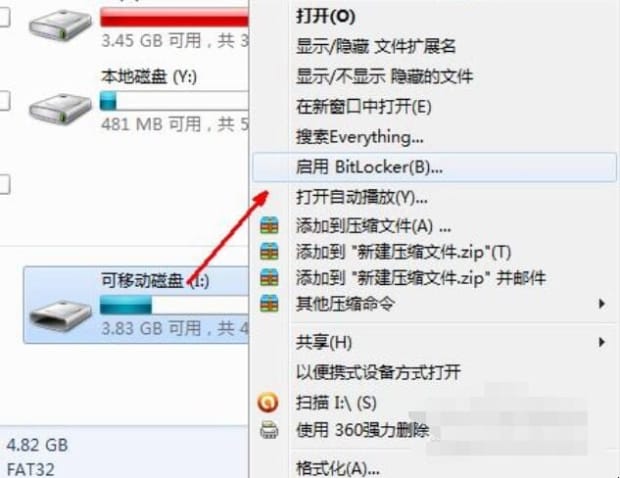The width and height of the screenshot is (620, 478).
Task: Click the removable disk (I:) drive icon
Action: click(x=60, y=316)
